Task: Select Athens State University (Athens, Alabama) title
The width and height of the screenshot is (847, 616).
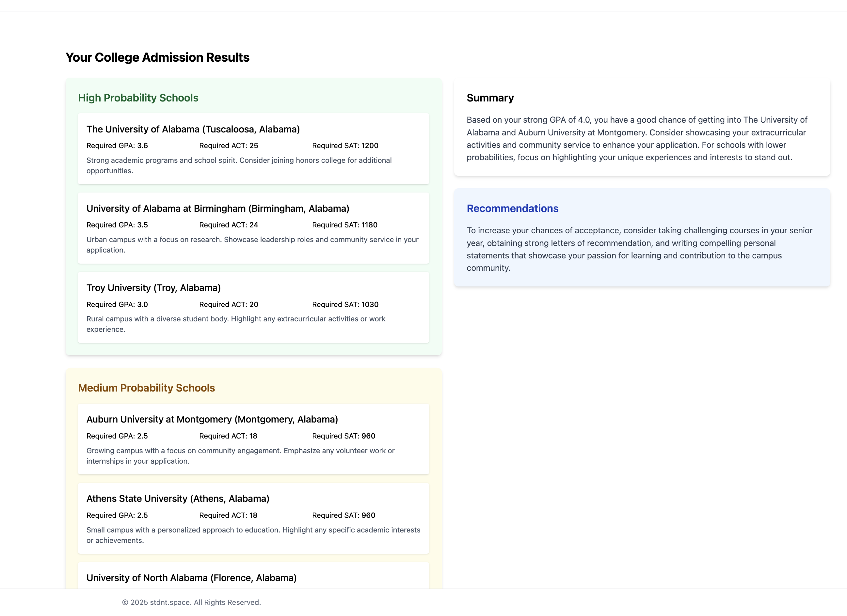Action: tap(178, 499)
